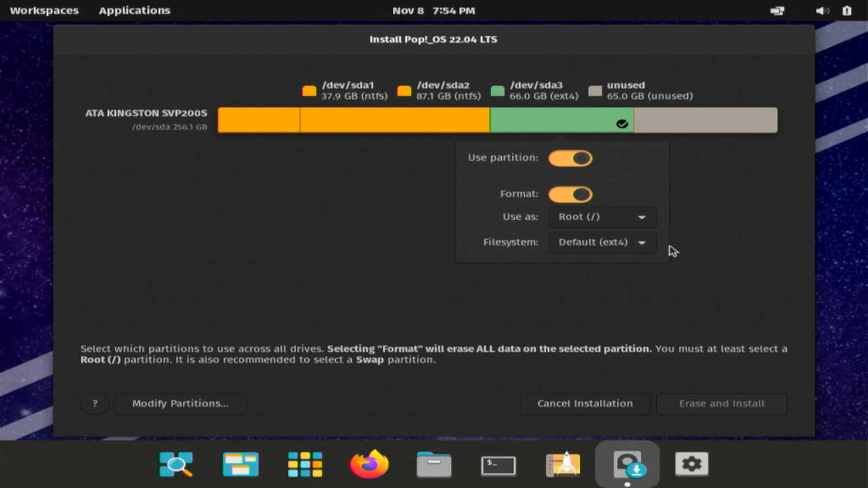
Task: Open the network status icon in top bar
Action: [x=777, y=11]
